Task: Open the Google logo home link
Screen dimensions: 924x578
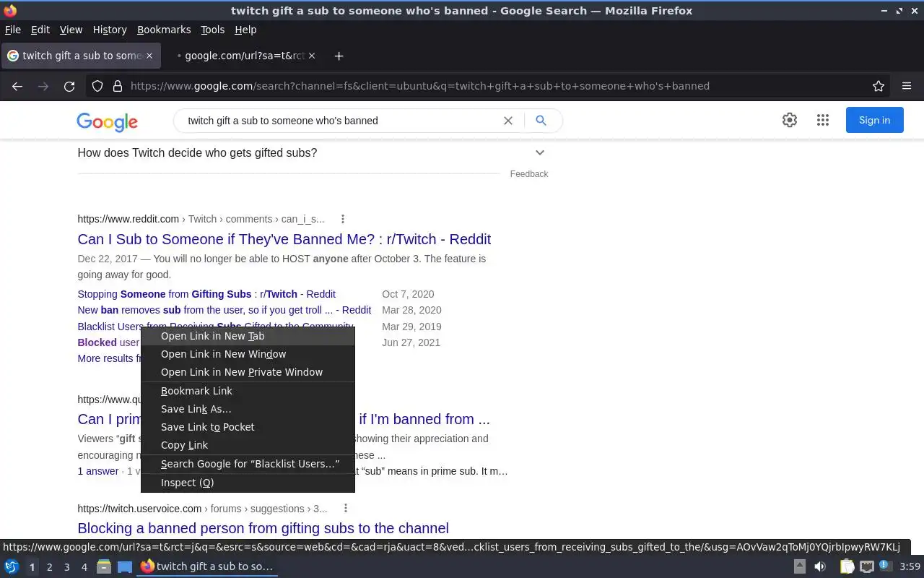Action: 108,122
